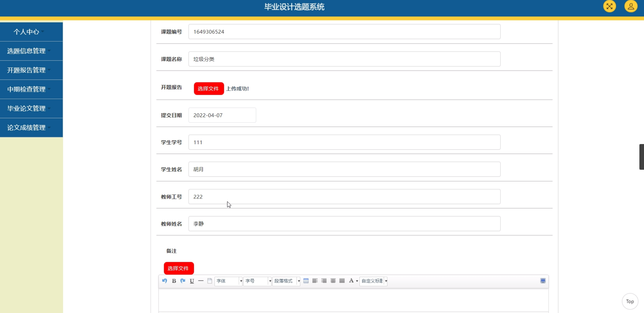The width and height of the screenshot is (644, 313).
Task: Click the redo icon in editor toolbar
Action: [183, 281]
